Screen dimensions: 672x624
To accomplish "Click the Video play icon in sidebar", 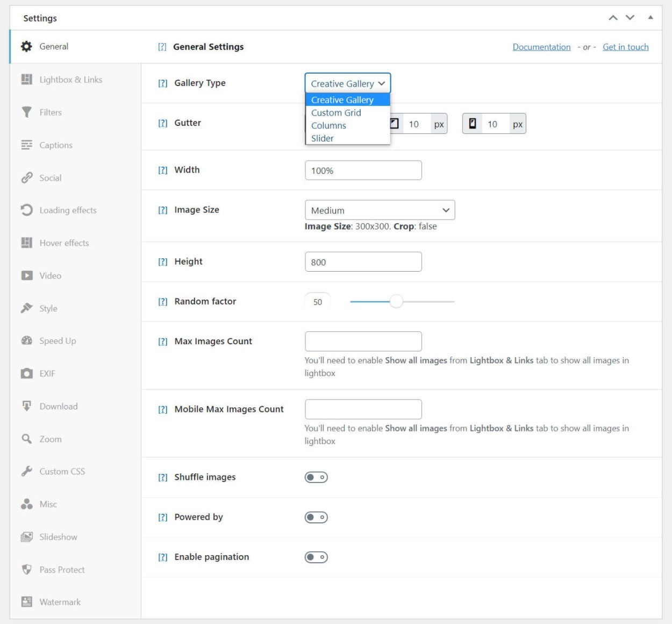I will click(x=26, y=275).
